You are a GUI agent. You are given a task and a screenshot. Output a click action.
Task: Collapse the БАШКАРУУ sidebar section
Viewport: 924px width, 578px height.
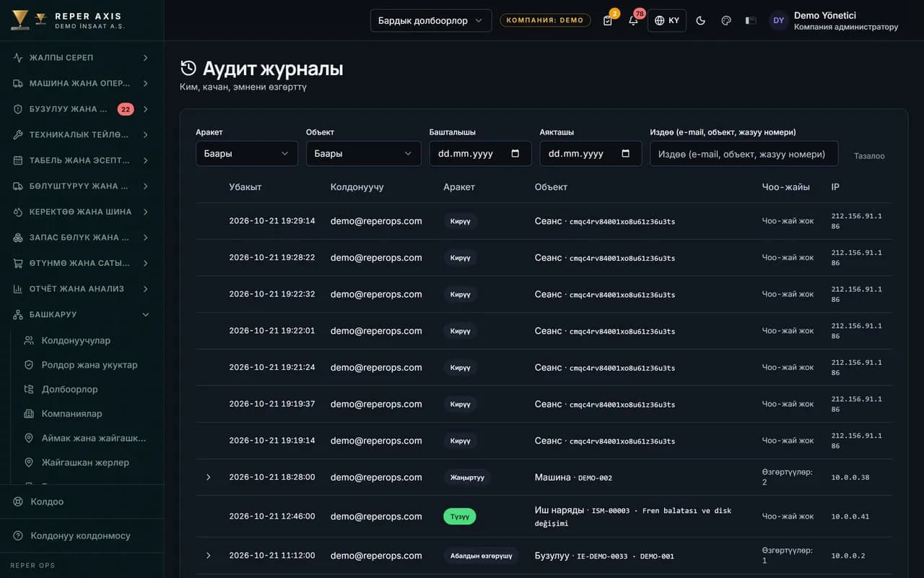pos(82,314)
